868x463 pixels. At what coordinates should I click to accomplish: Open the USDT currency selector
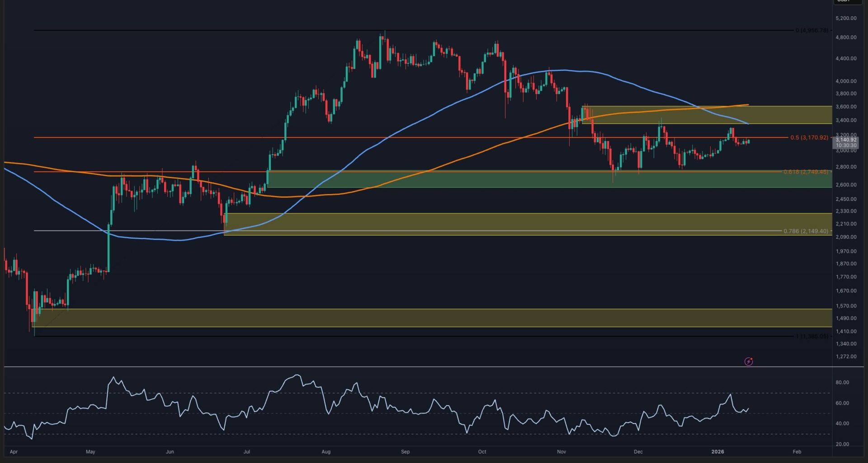846,1
